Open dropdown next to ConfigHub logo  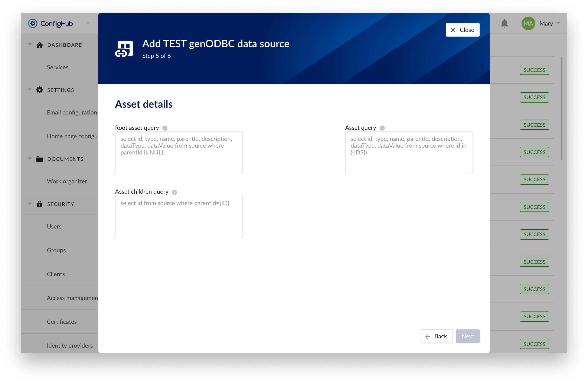(88, 23)
